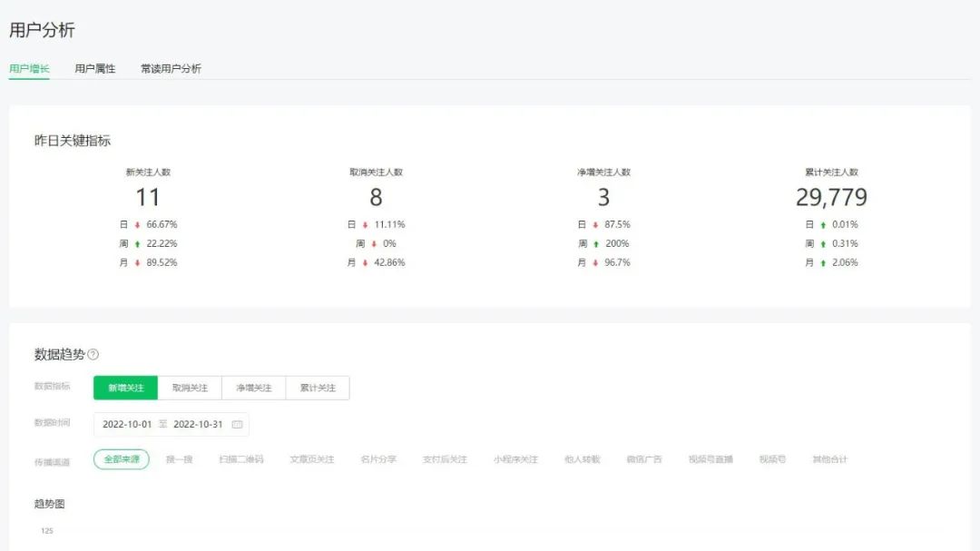Select the 全部来源 channel filter
This screenshot has height=551, width=980.
click(x=122, y=459)
